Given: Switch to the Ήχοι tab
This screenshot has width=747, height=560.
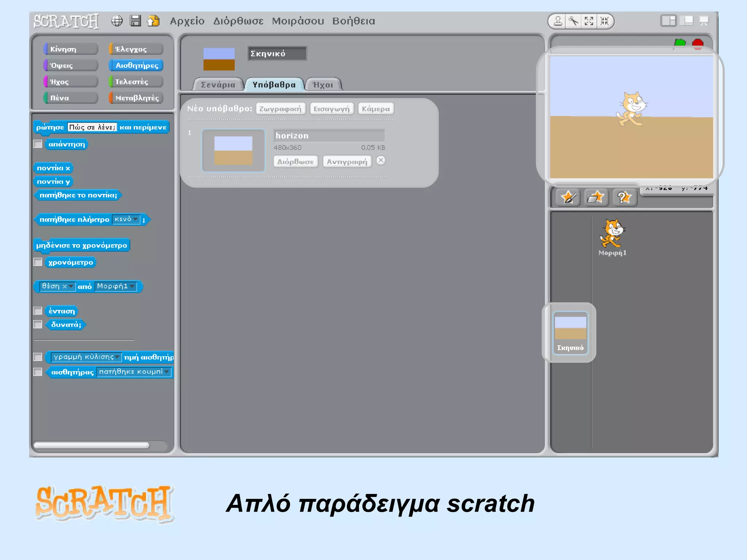Looking at the screenshot, I should pyautogui.click(x=323, y=85).
